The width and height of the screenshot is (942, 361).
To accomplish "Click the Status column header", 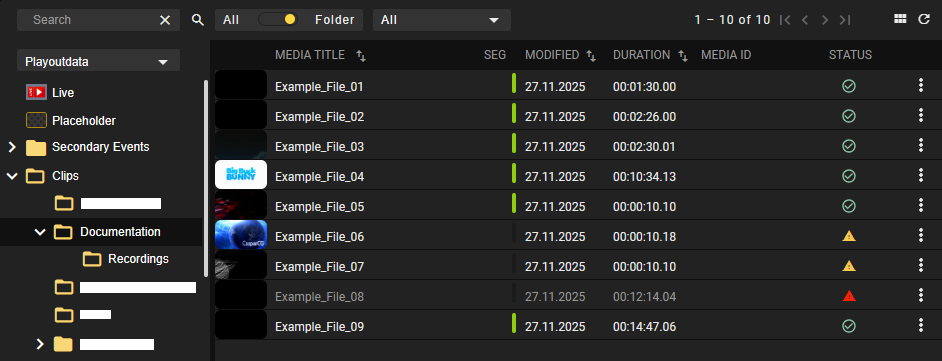I will coord(850,55).
